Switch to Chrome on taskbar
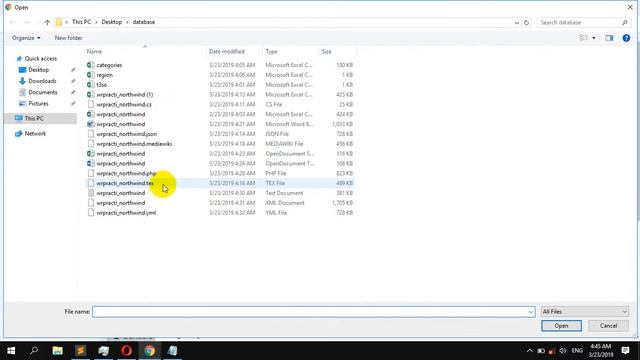The width and height of the screenshot is (640, 360). pos(149,351)
